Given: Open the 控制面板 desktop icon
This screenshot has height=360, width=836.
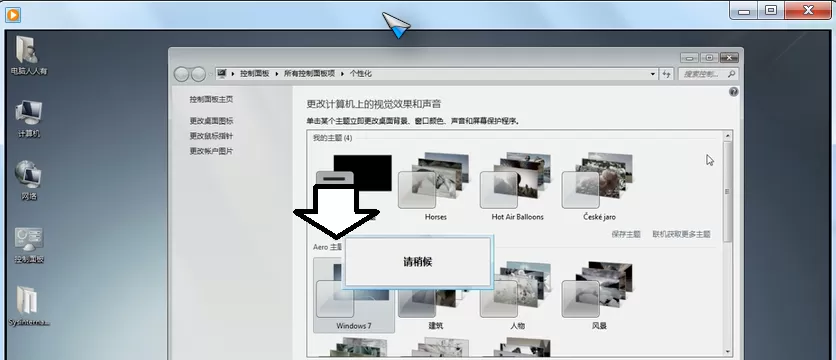Looking at the screenshot, I should click(x=29, y=245).
